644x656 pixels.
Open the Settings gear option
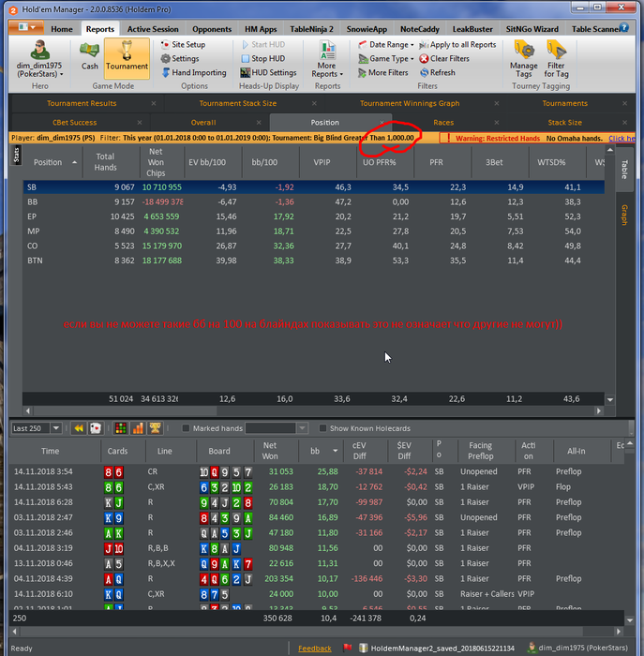click(x=180, y=58)
